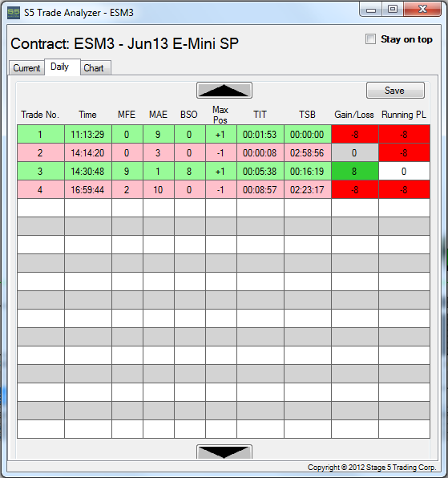Click Max Pos -1 in trade 4
This screenshot has height=478, width=448.
(221, 189)
